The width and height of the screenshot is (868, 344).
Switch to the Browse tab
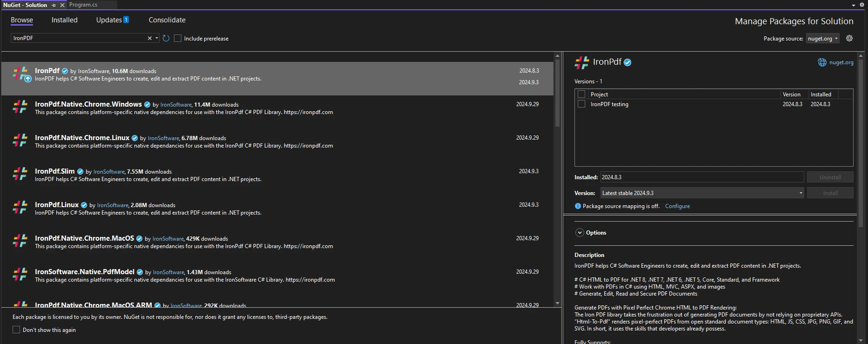22,20
